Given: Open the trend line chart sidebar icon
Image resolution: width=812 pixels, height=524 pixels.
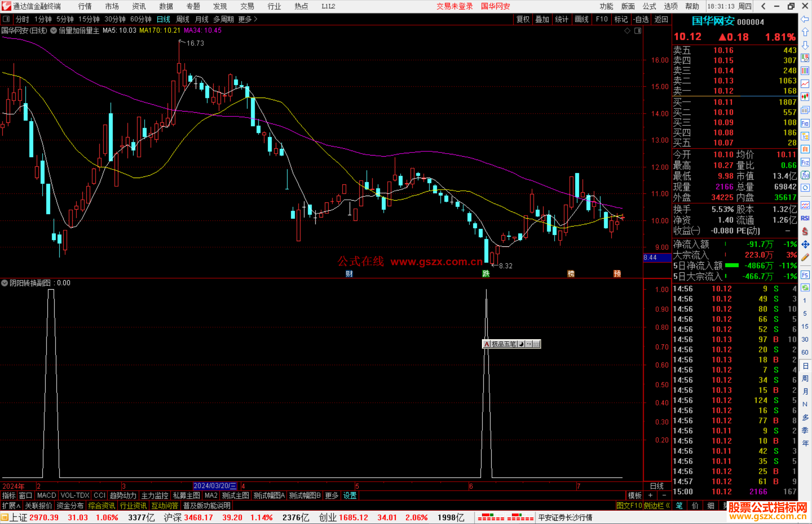Looking at the screenshot, I should tap(805, 84).
